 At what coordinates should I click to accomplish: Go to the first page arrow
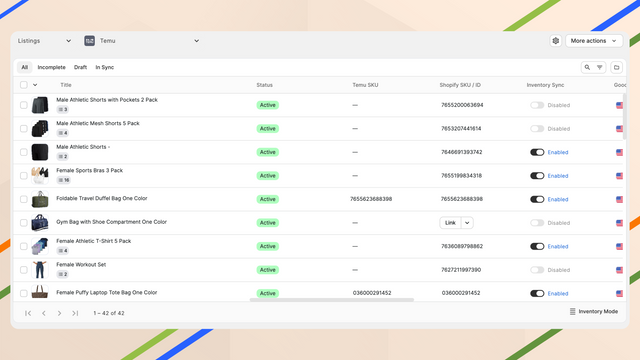28,313
